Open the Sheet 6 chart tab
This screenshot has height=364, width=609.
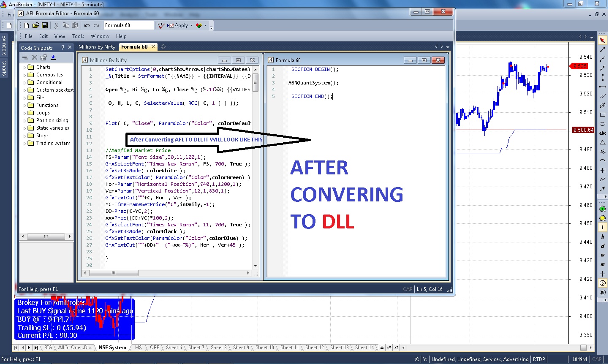174,348
